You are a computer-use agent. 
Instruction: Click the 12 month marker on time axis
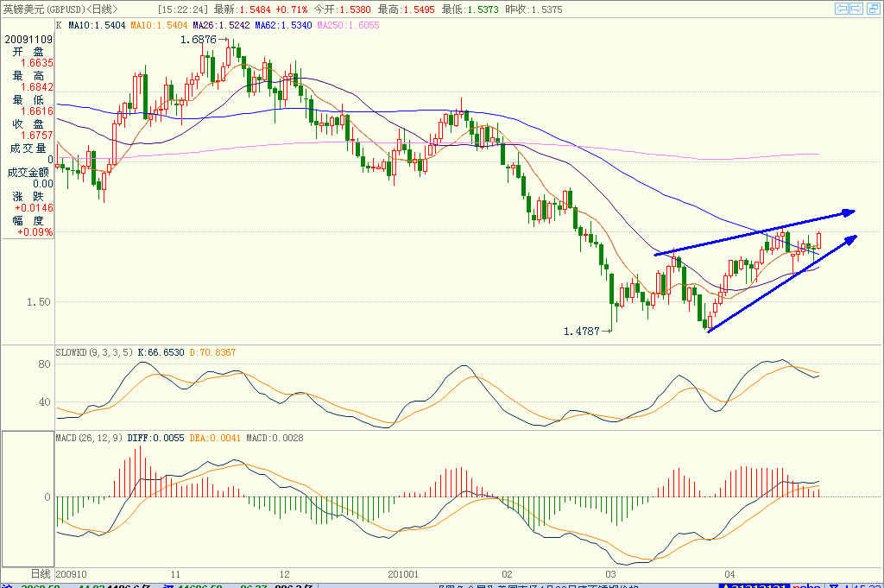[x=284, y=574]
